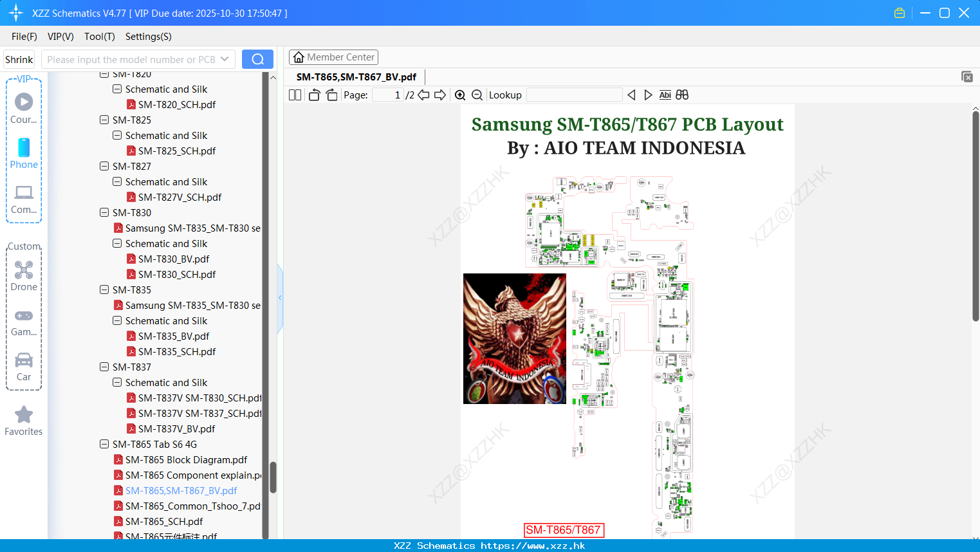Collapse SM-T830 tree node
This screenshot has width=980, height=552.
click(104, 212)
